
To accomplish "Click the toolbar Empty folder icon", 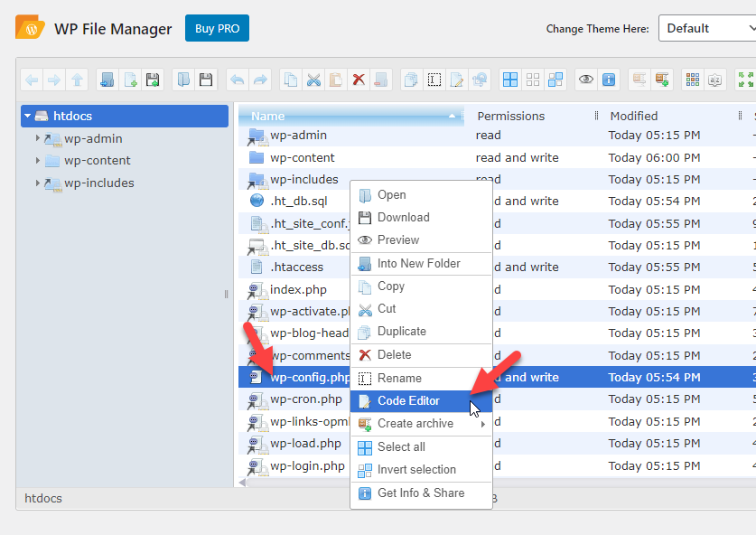I will pyautogui.click(x=381, y=80).
